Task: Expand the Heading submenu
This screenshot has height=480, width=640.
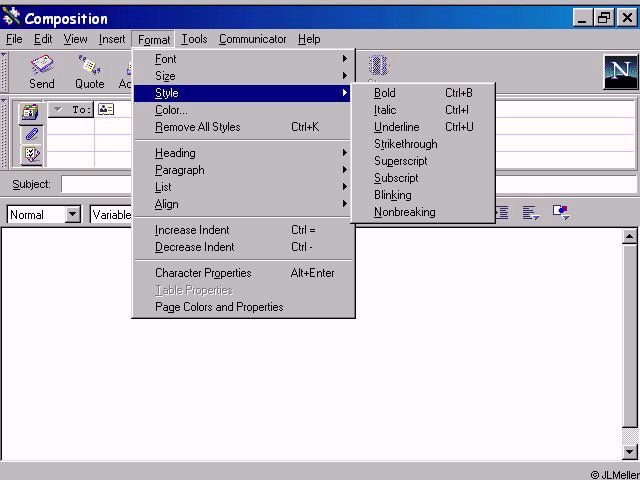Action: point(243,153)
